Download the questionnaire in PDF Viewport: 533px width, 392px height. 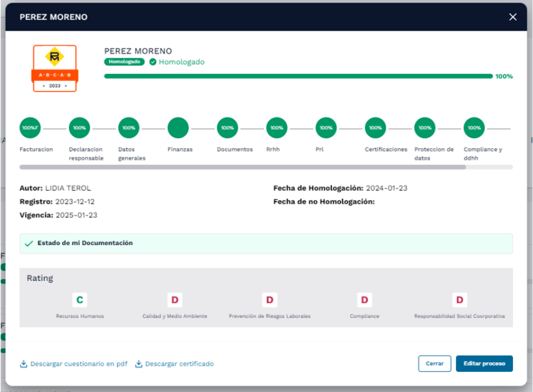point(74,364)
